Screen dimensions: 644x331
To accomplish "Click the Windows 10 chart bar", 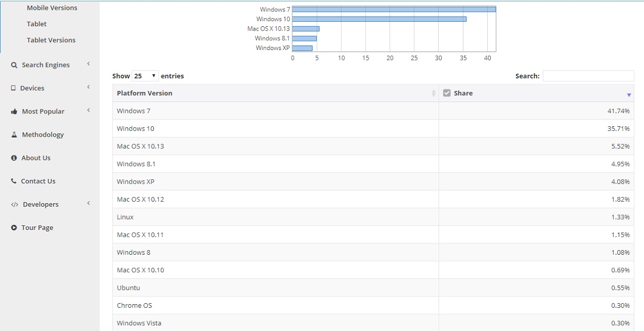I will (x=379, y=19).
